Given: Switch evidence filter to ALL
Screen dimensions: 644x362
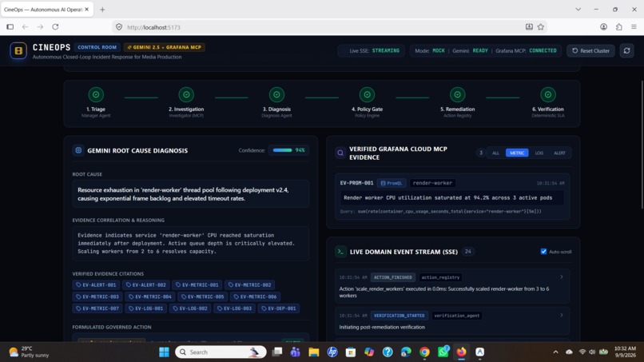Looking at the screenshot, I should [495, 153].
